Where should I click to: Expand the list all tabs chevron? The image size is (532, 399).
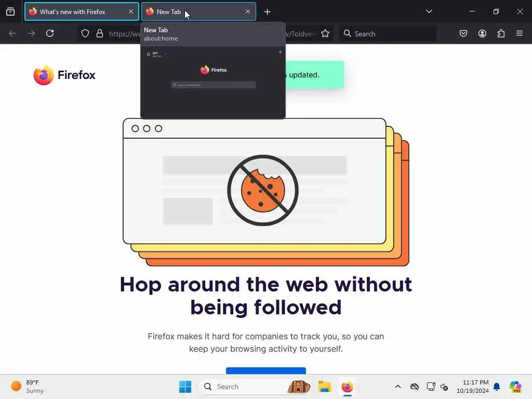[429, 11]
